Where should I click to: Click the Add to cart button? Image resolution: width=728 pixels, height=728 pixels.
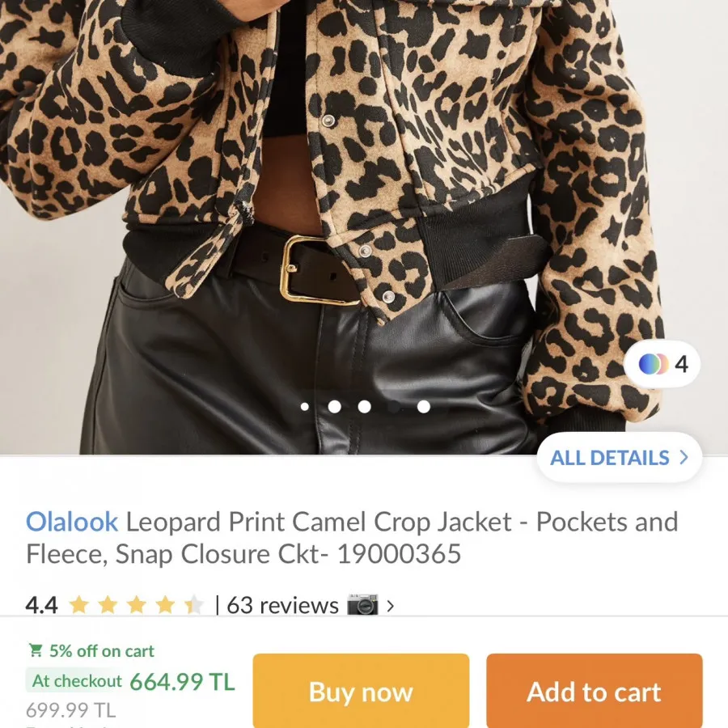tap(595, 691)
